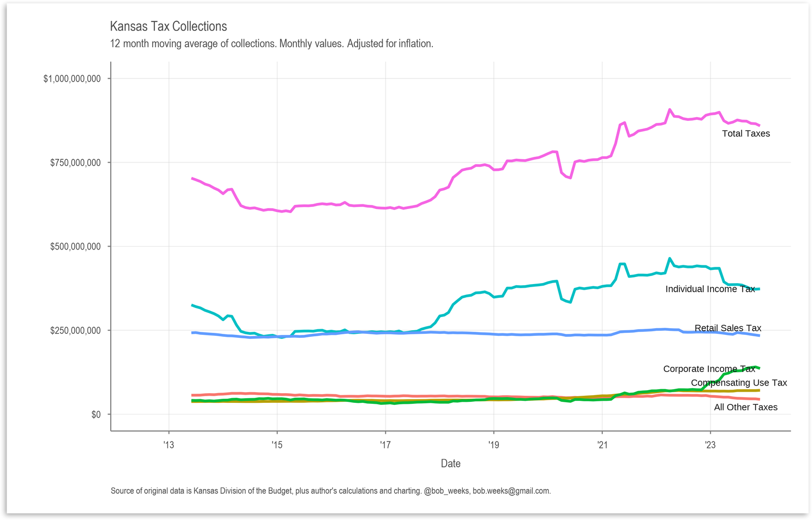Click the Date axis title
The image size is (812, 520).
(x=451, y=463)
